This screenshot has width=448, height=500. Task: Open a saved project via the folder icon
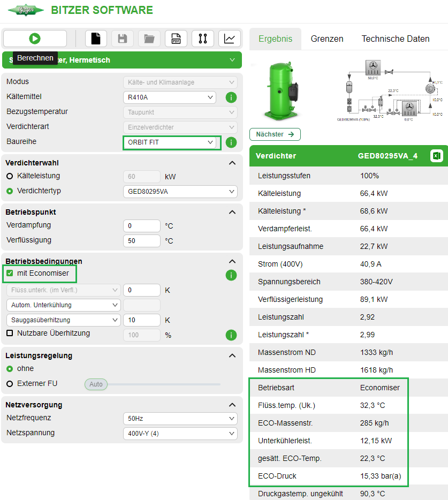point(149,38)
